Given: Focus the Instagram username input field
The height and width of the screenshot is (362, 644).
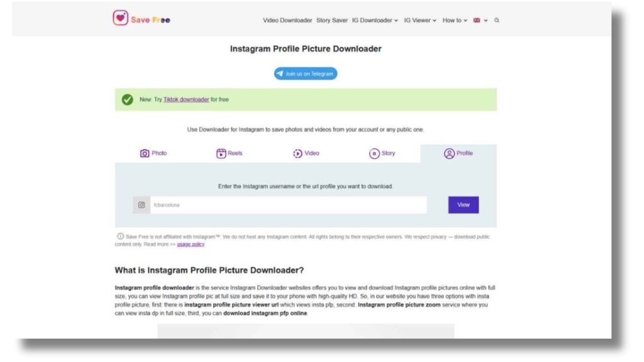Looking at the screenshot, I should pyautogui.click(x=288, y=205).
